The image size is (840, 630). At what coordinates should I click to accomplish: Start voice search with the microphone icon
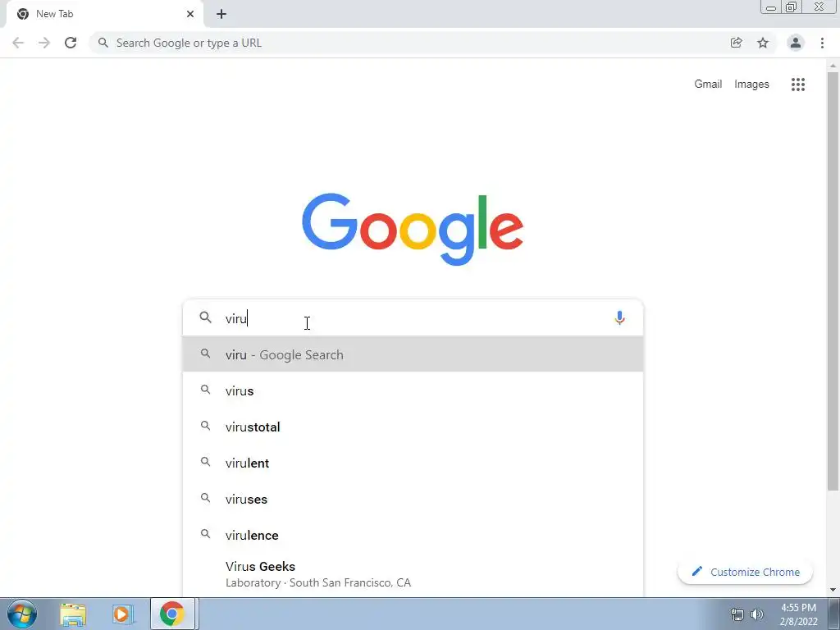619,318
